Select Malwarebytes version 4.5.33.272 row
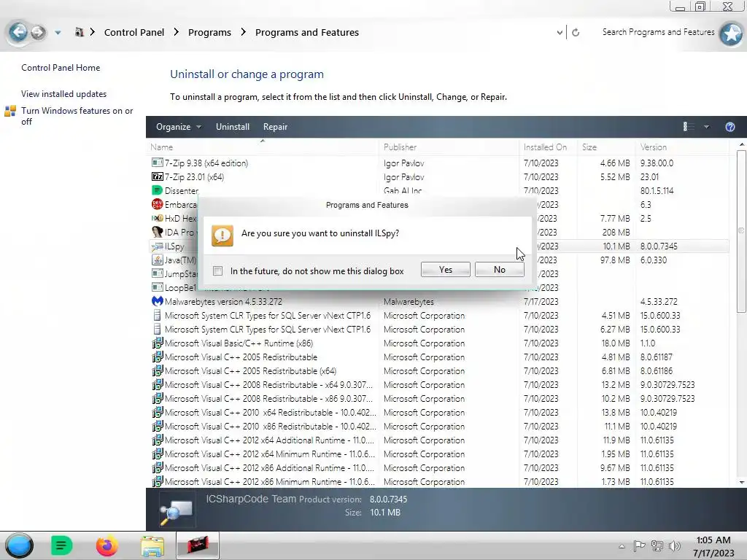Viewport: 747px width, 560px height. pyautogui.click(x=438, y=301)
